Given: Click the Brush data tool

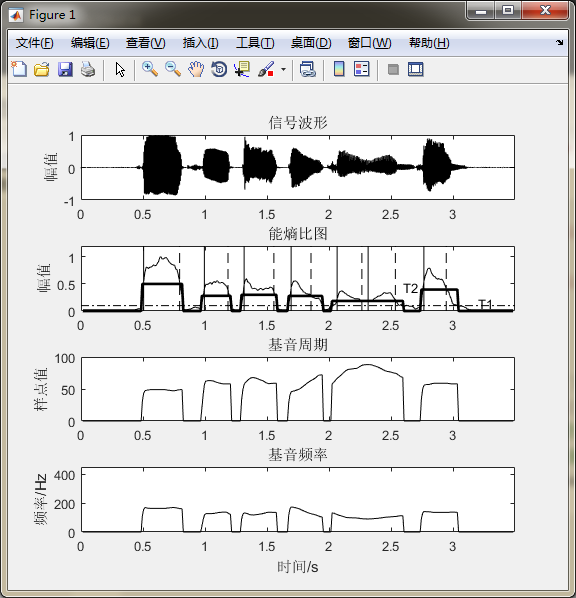Looking at the screenshot, I should [x=266, y=70].
